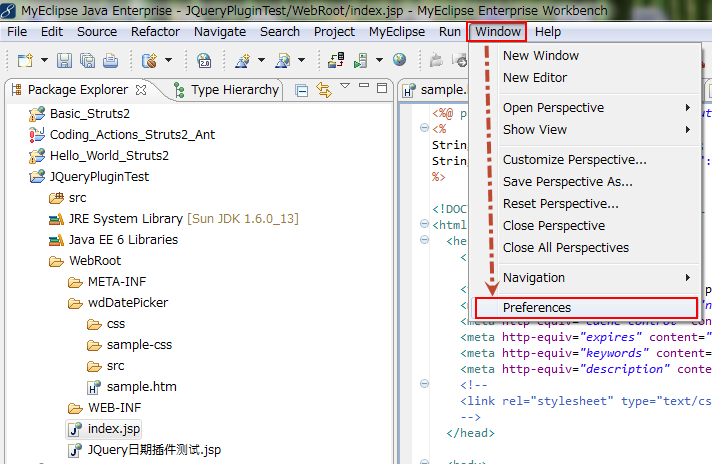Open the File menu
The width and height of the screenshot is (712, 464).
pos(17,32)
